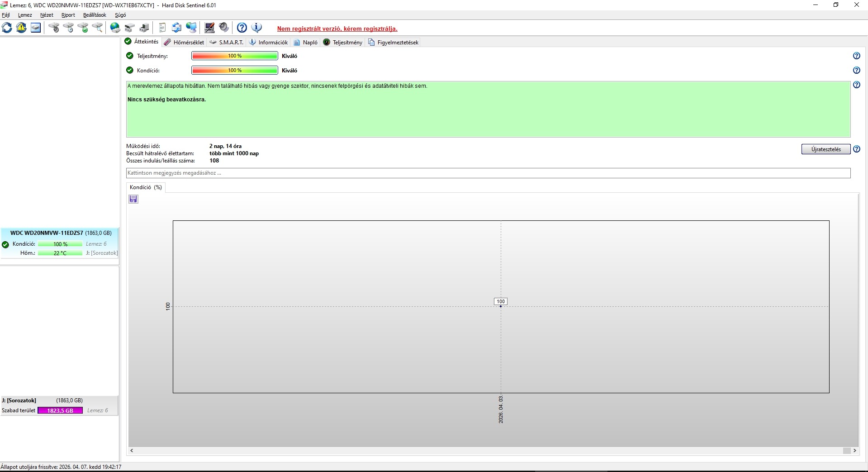Click the 1823,5 GB free space bar
This screenshot has height=472, width=868.
[60, 410]
